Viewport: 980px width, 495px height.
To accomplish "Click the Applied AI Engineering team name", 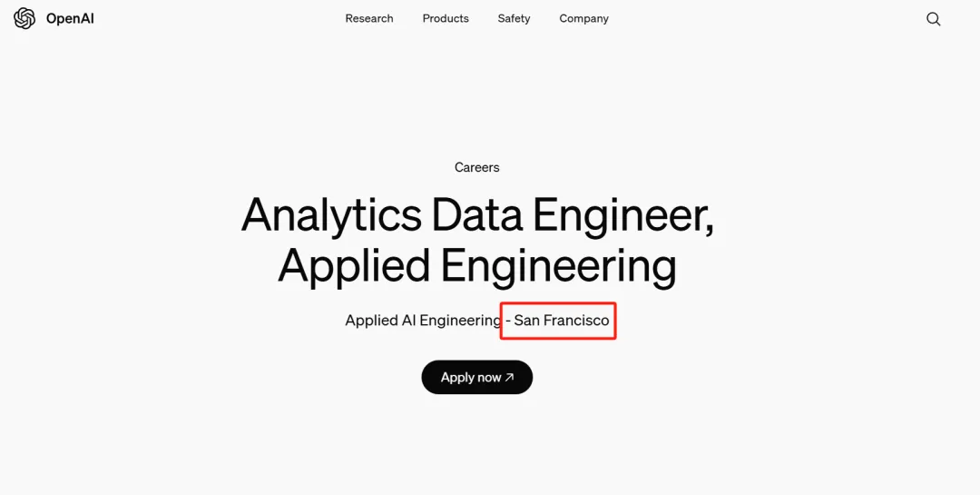I will click(x=423, y=321).
